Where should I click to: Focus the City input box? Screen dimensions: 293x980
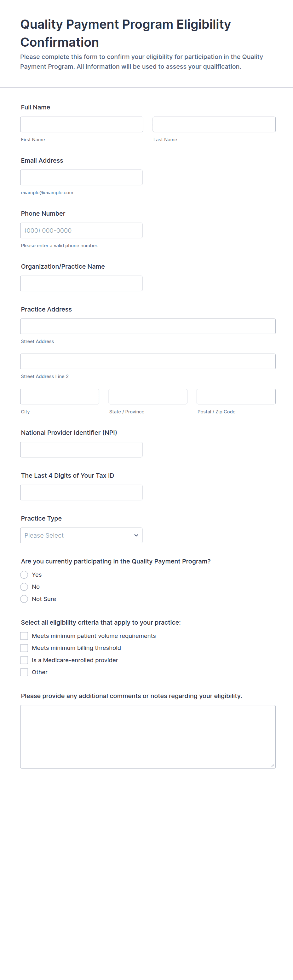(60, 396)
